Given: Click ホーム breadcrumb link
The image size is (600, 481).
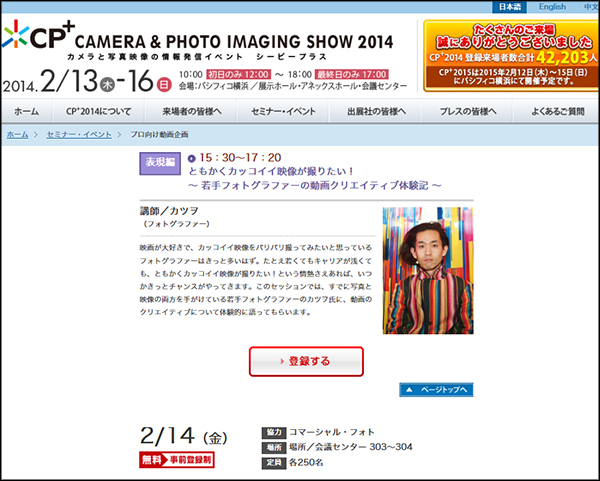Looking at the screenshot, I should 17,134.
